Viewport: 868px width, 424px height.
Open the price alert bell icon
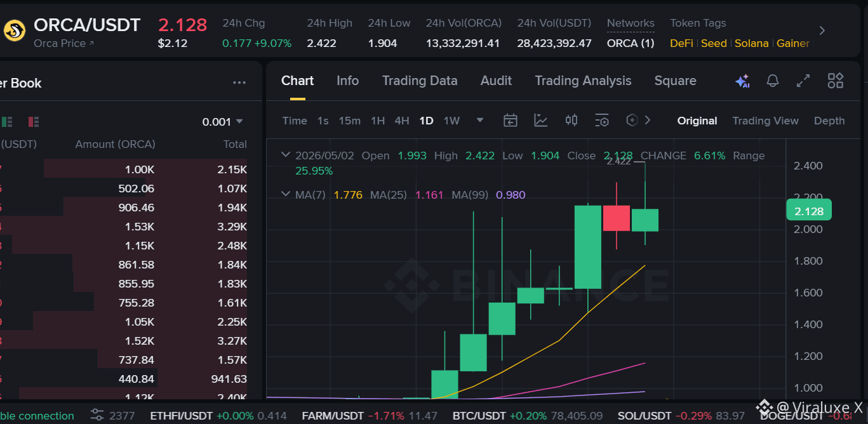click(x=773, y=81)
